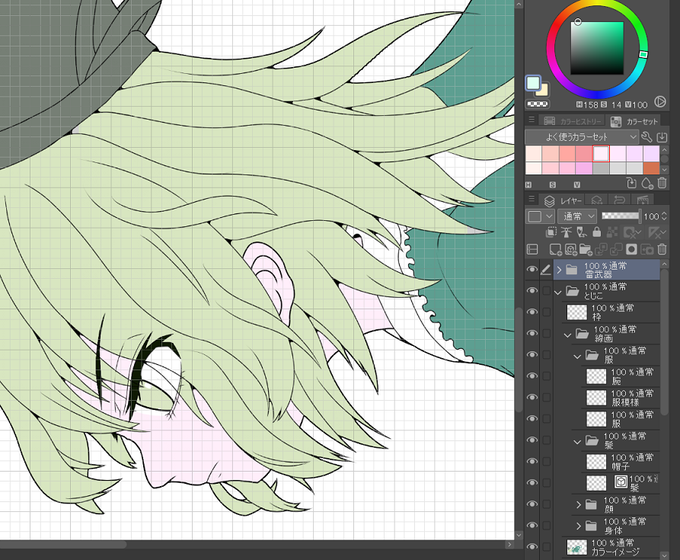Viewport: 680px width, 560px height.
Task: Toggle visibility of the 帽子 layer
Action: pyautogui.click(x=532, y=461)
